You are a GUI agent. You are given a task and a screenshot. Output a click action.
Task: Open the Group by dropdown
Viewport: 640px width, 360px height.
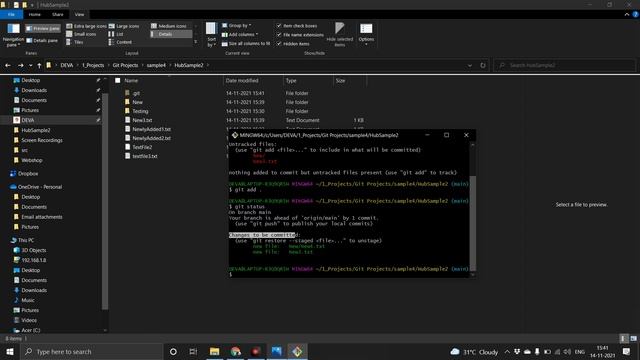(x=237, y=26)
